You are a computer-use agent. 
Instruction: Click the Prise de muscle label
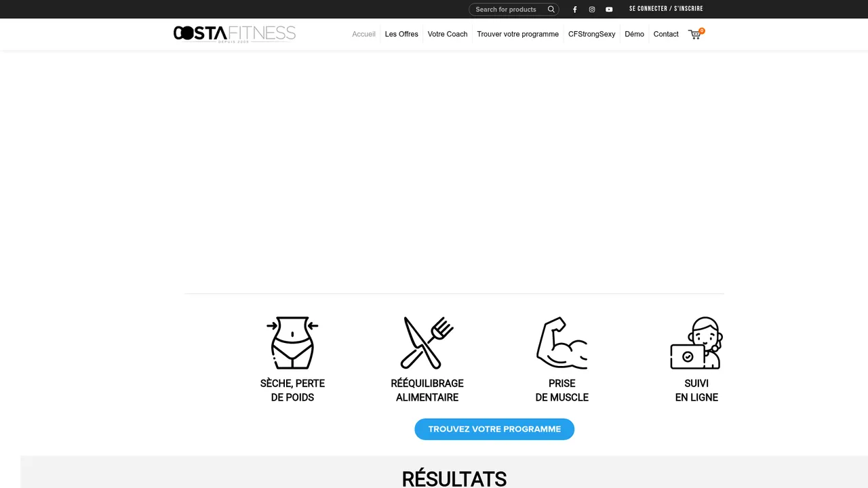tap(561, 390)
